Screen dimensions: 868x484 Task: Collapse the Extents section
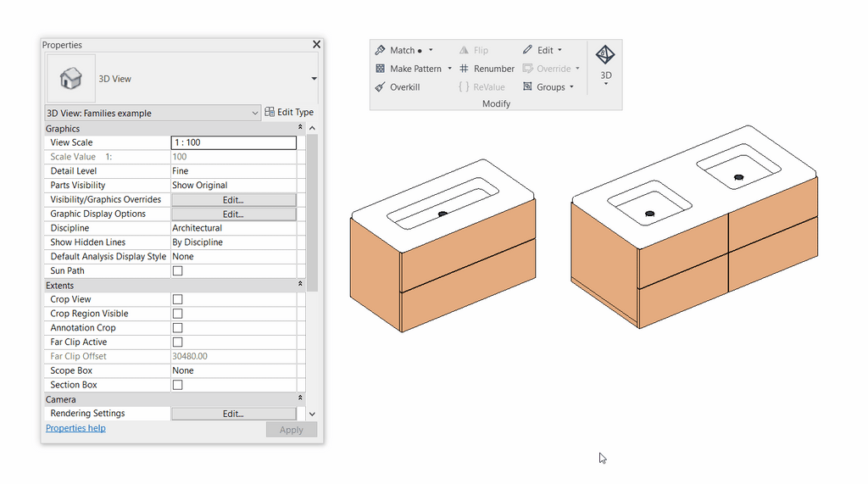point(300,284)
